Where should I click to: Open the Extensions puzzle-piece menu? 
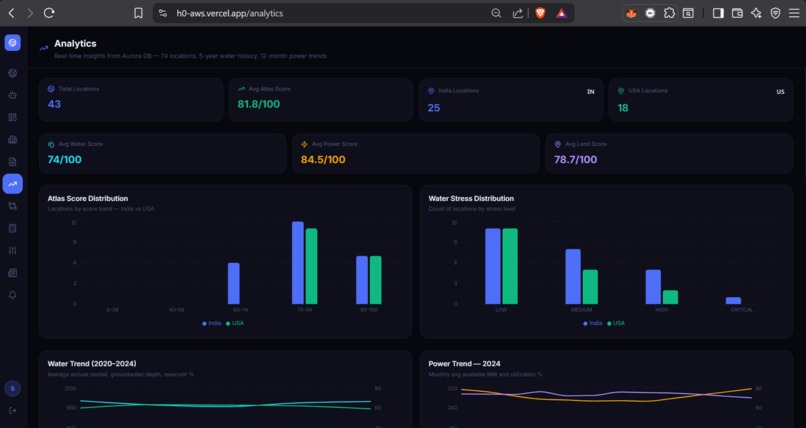click(x=669, y=13)
